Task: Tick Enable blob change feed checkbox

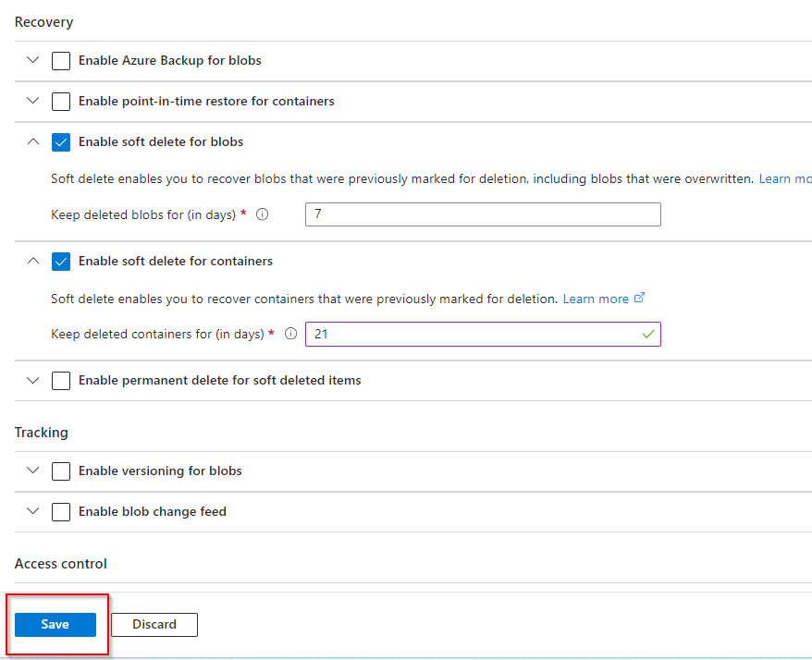Action: point(61,512)
